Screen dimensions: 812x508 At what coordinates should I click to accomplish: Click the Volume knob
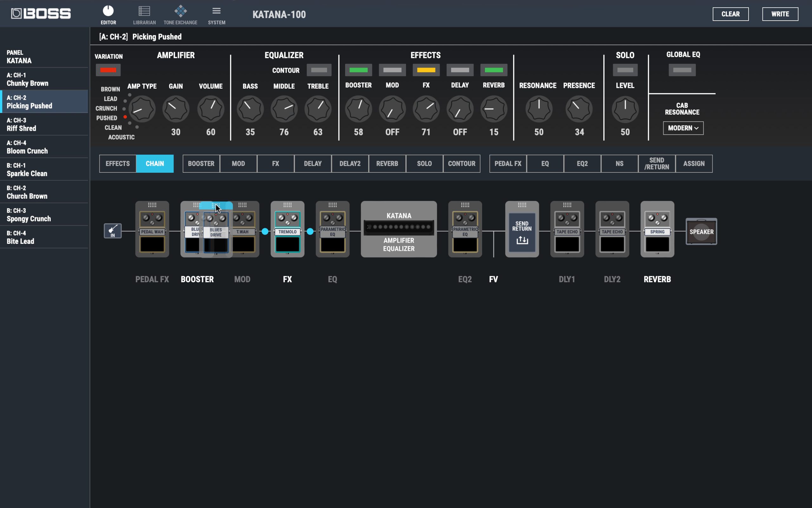[211, 109]
